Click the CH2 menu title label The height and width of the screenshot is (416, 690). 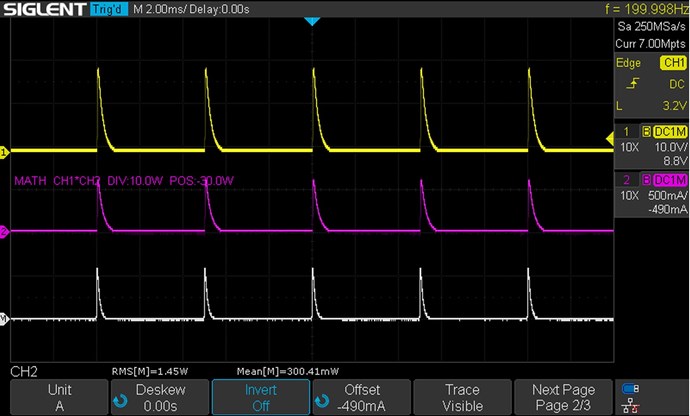24,372
